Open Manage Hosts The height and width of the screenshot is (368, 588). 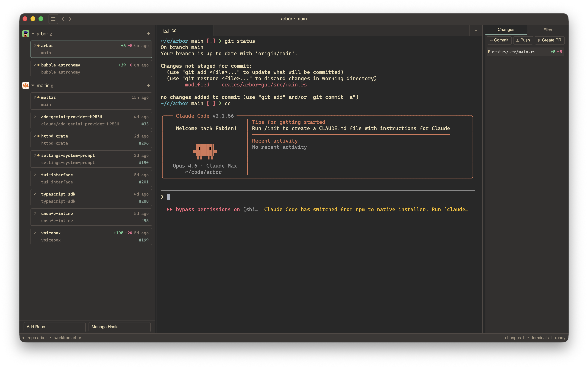(x=119, y=327)
